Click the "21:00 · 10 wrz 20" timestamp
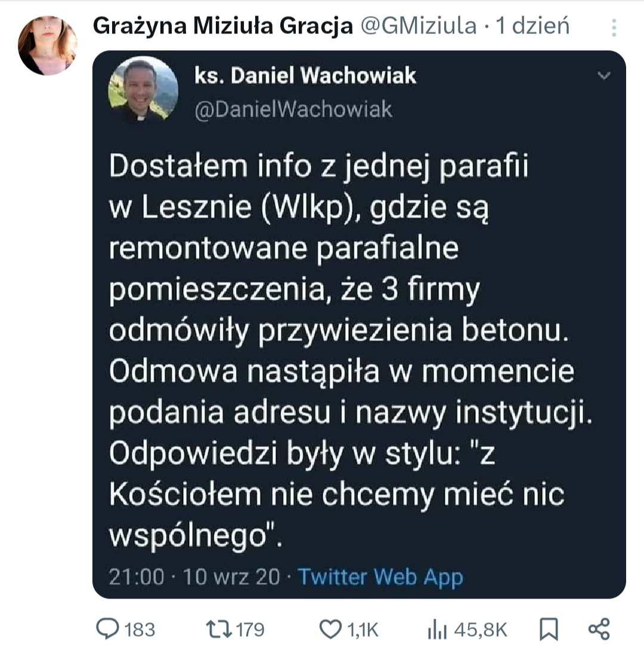This screenshot has width=644, height=657. [194, 577]
